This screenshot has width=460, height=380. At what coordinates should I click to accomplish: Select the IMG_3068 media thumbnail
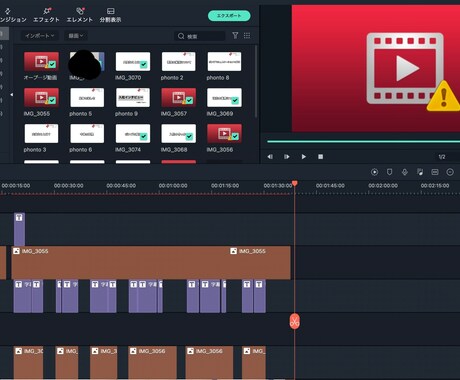pos(178,133)
